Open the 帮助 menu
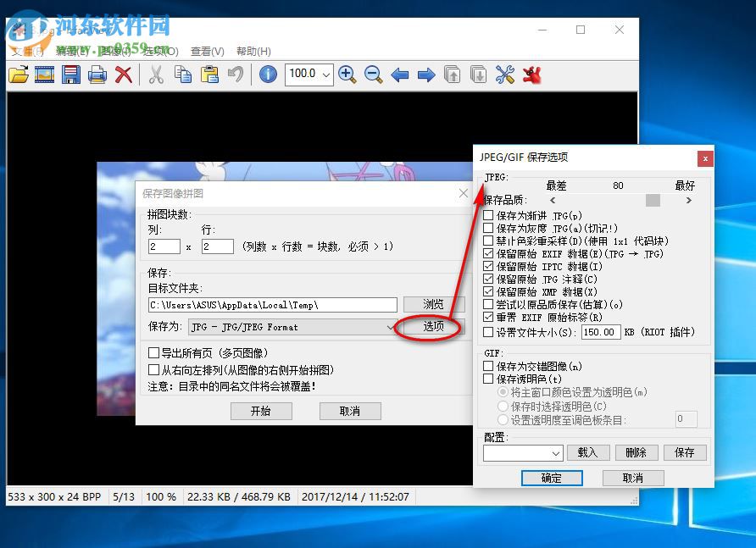Image resolution: width=756 pixels, height=548 pixels. pyautogui.click(x=253, y=51)
